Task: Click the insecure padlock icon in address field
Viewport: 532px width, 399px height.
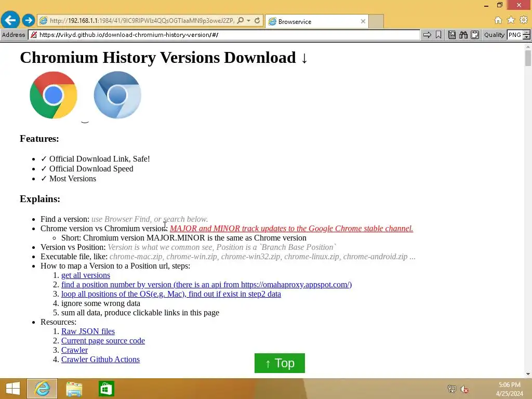Action: click(x=34, y=35)
